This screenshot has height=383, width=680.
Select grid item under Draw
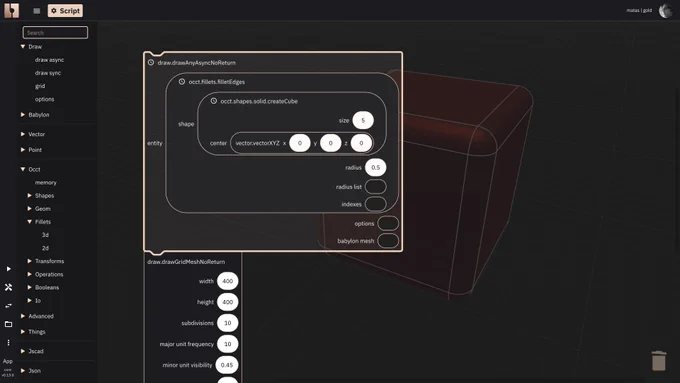pos(40,86)
